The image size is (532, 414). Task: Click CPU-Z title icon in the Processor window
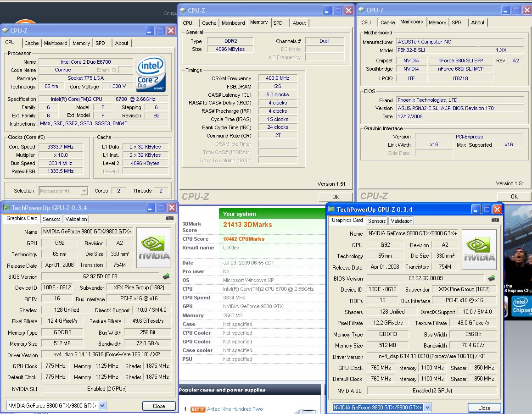pos(5,31)
